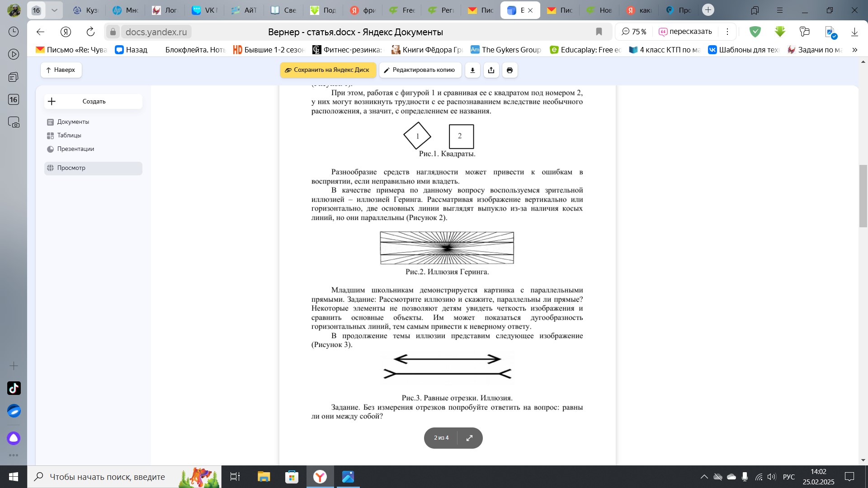The image size is (868, 488).
Task: Open side panel more options dots
Action: coord(14,455)
